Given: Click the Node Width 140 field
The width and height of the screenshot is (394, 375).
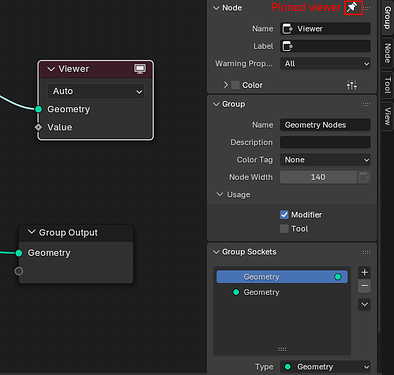Looking at the screenshot, I should coord(318,177).
